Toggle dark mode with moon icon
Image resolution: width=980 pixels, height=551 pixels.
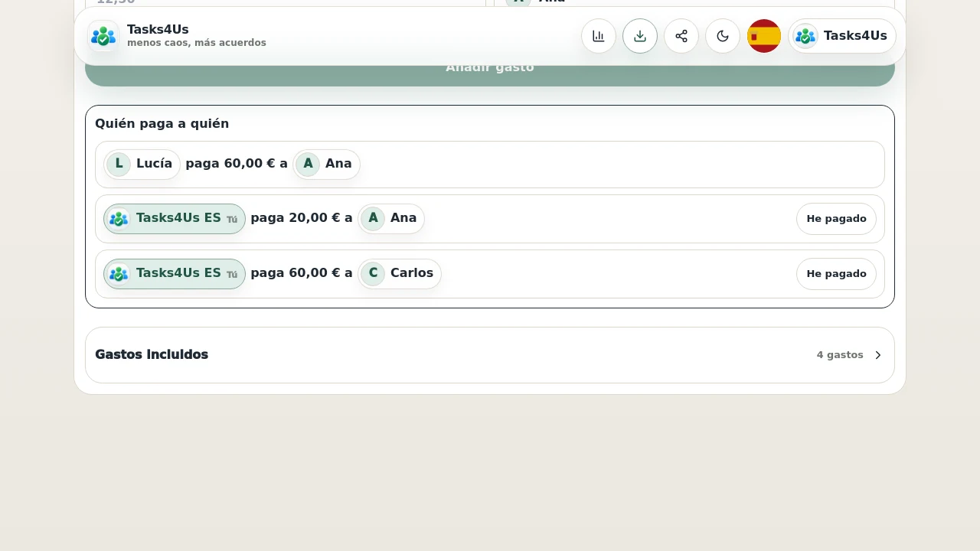point(723,36)
